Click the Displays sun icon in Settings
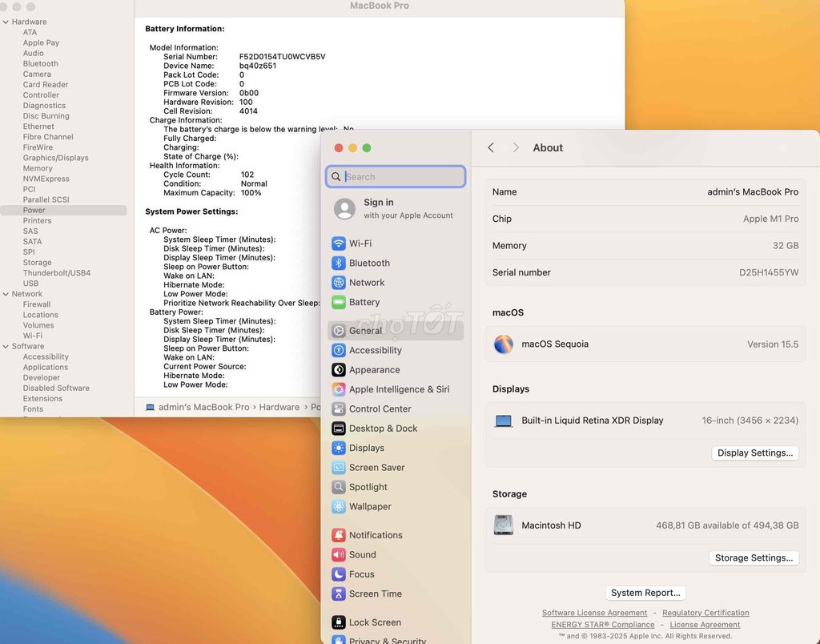Screen dimensions: 820x644 (339, 448)
